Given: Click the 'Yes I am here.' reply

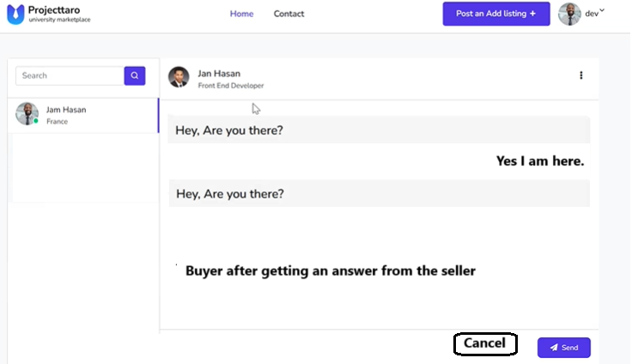Looking at the screenshot, I should pos(540,161).
